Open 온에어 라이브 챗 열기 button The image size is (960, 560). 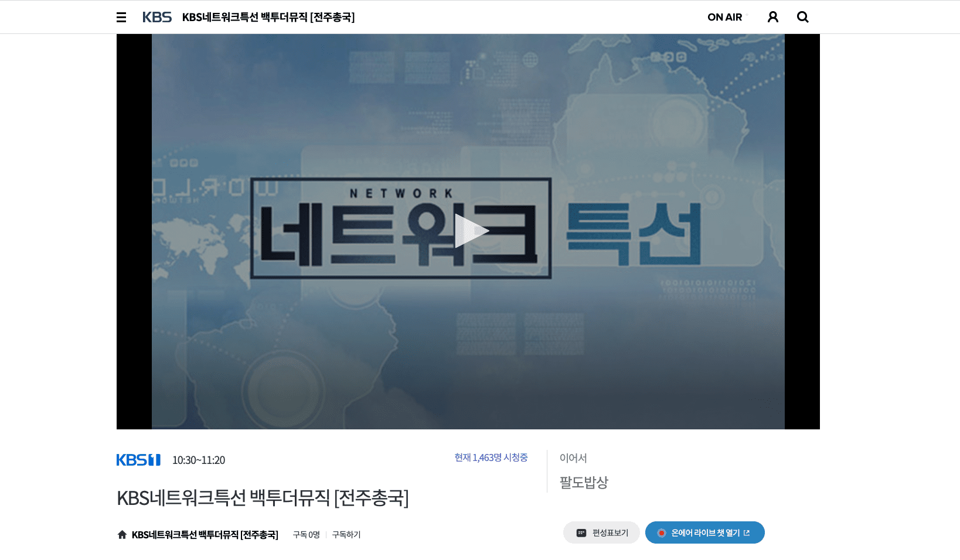(x=705, y=532)
